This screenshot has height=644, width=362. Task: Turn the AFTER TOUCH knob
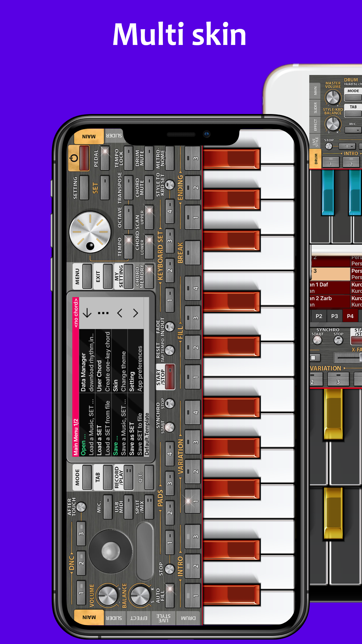pyautogui.click(x=81, y=507)
